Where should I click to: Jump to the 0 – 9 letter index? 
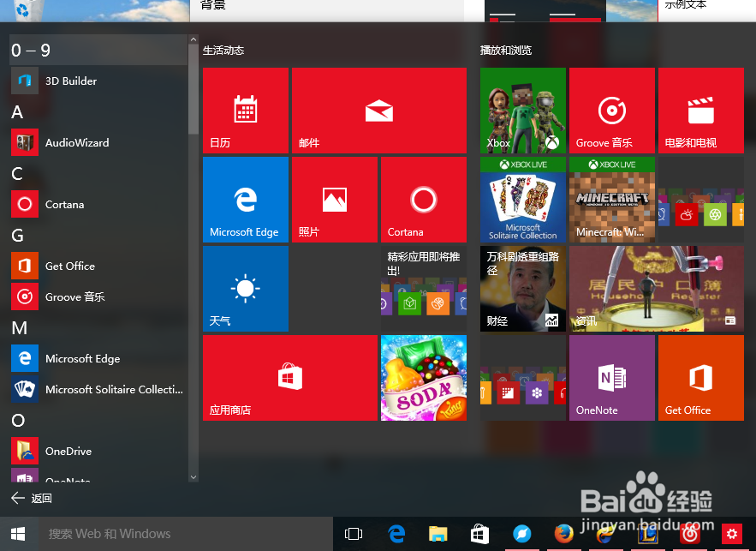coord(98,50)
